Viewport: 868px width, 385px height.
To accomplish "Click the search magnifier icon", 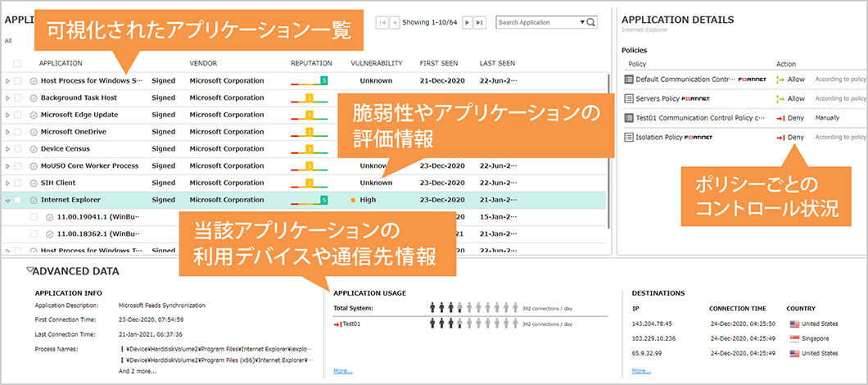I will point(591,22).
